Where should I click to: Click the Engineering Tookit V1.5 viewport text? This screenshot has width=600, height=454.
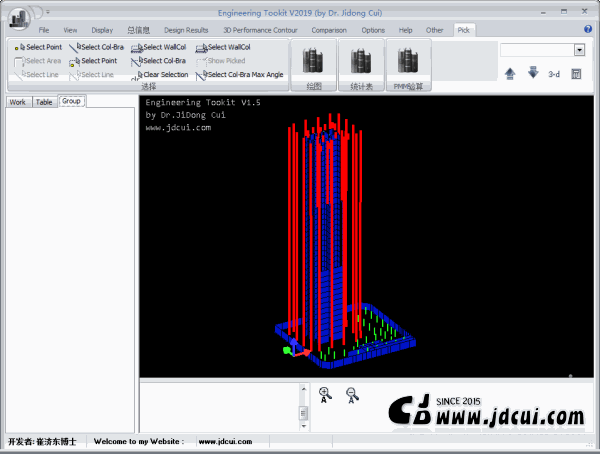pyautogui.click(x=203, y=102)
